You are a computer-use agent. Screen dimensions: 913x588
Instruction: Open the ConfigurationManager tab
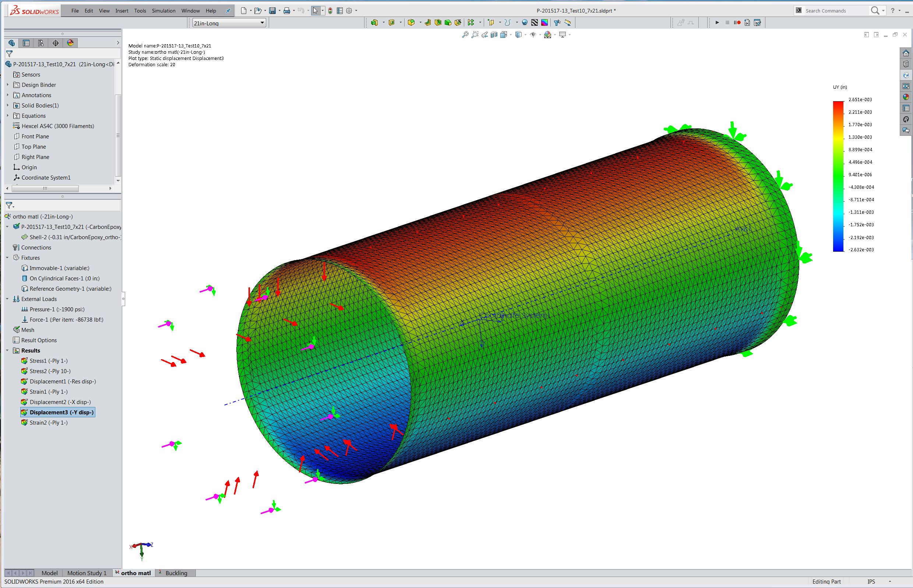click(x=41, y=43)
